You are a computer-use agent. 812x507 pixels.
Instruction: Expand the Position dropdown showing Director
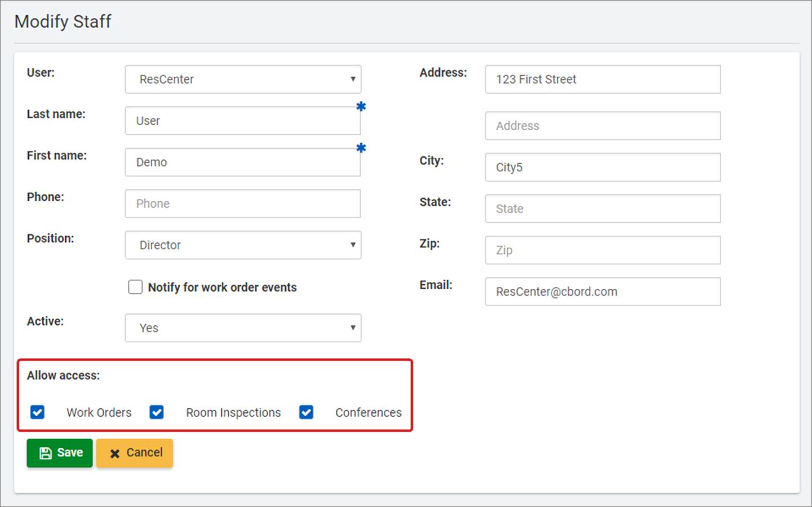(243, 245)
